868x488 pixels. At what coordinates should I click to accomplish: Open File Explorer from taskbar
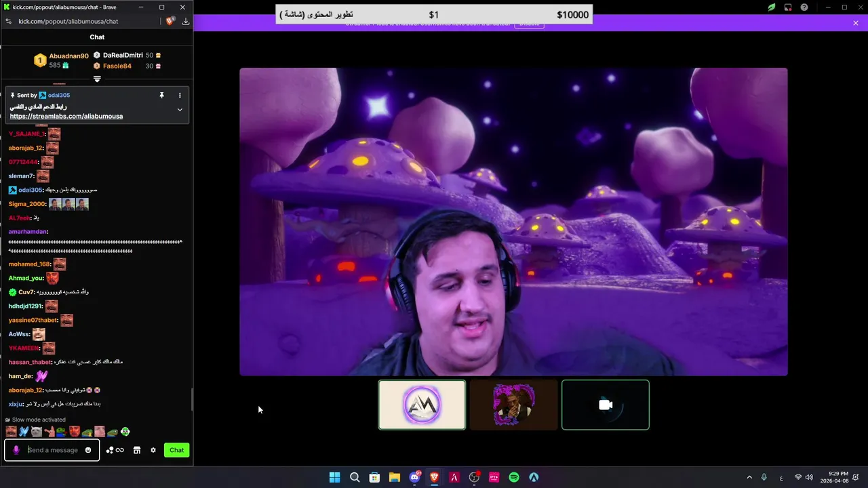coord(394,477)
